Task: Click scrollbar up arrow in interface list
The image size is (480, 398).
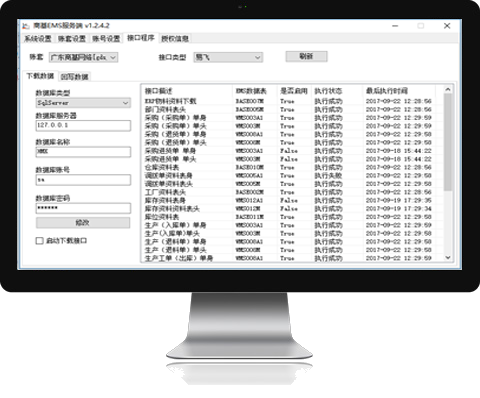Action: pos(448,89)
